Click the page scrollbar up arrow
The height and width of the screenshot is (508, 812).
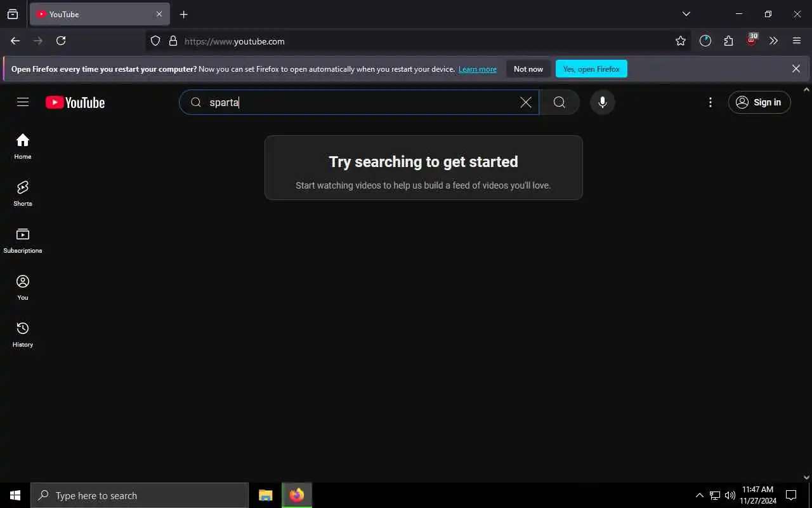pos(807,90)
